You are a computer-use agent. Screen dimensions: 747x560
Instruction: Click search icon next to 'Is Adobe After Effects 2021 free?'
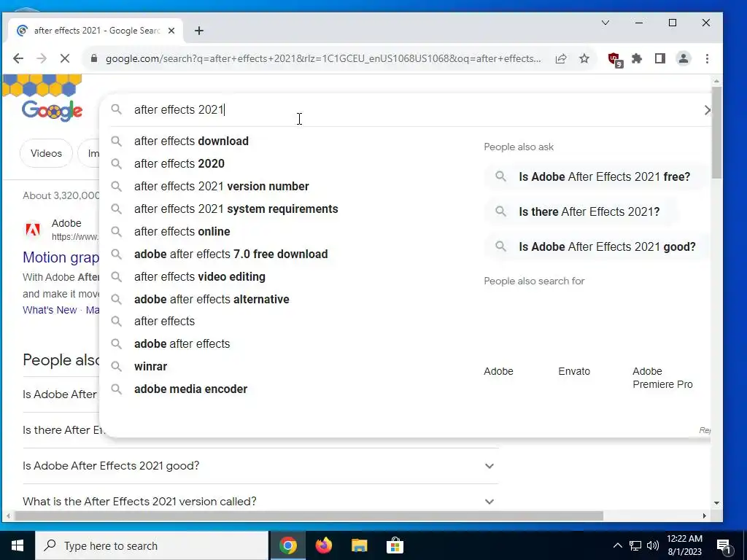tap(500, 176)
